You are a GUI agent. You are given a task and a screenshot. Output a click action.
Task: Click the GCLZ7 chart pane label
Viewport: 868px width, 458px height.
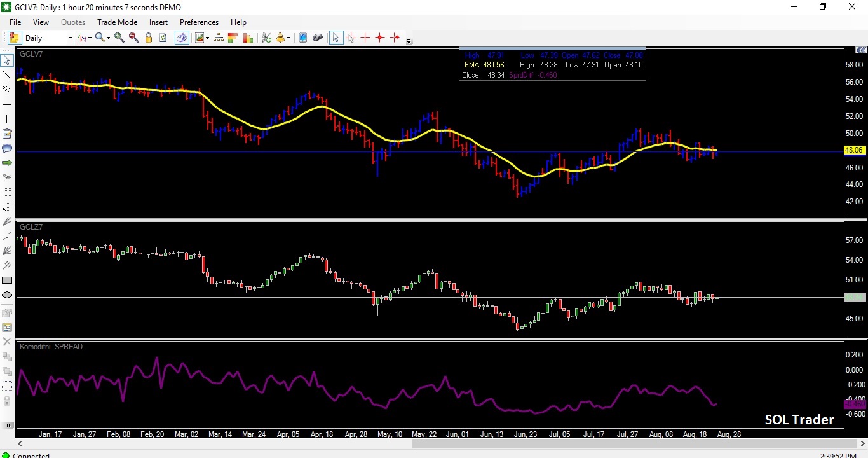31,227
